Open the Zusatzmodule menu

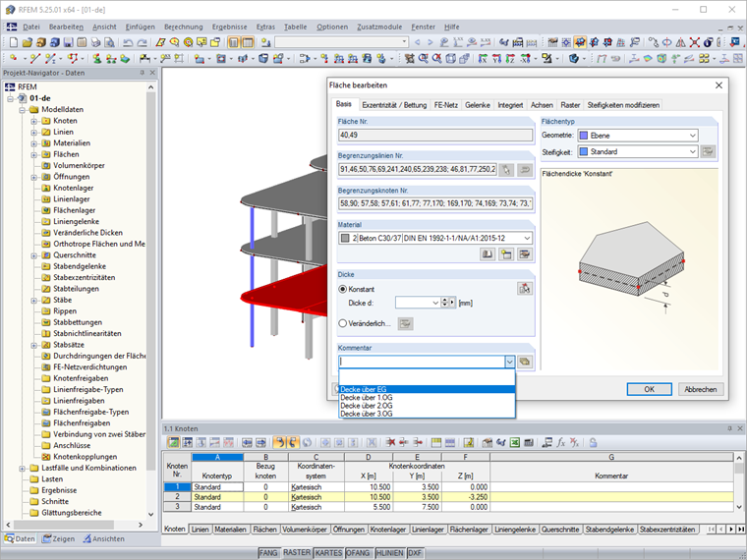coord(379,28)
